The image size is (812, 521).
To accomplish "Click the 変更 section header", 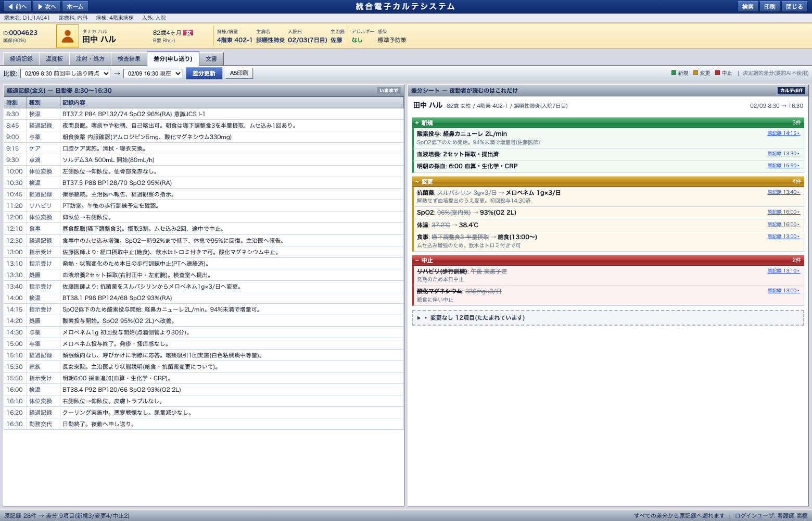I will [608, 182].
